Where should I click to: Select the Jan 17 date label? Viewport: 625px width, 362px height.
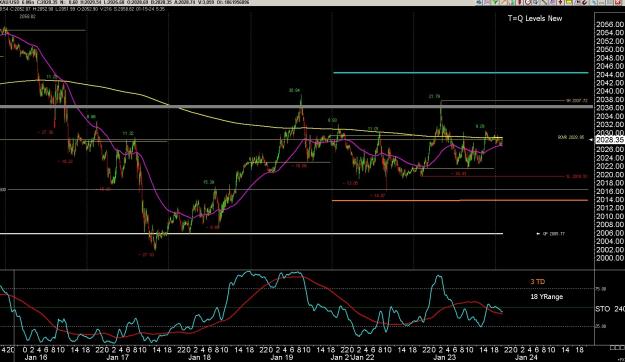(118, 357)
